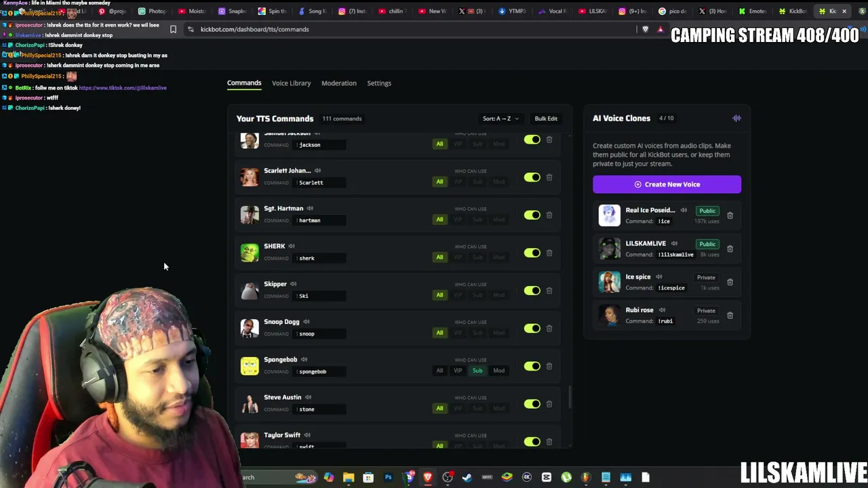Edit the Spongebob command name field

pyautogui.click(x=320, y=371)
